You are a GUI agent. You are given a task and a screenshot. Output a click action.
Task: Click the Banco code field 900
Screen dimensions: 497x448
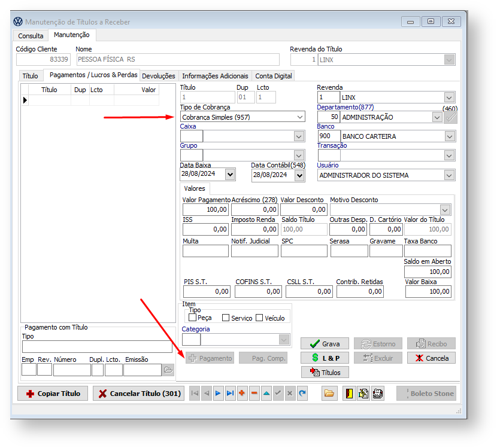pos(329,136)
